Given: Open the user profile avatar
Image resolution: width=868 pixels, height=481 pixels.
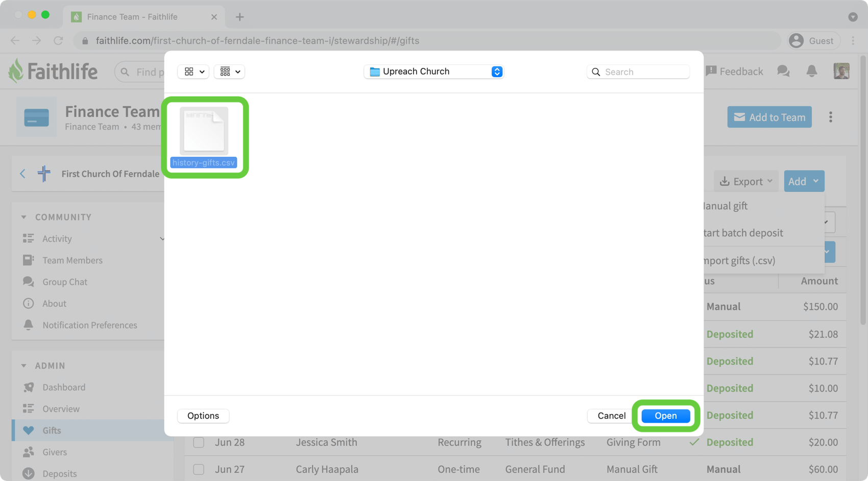Looking at the screenshot, I should click(x=841, y=71).
